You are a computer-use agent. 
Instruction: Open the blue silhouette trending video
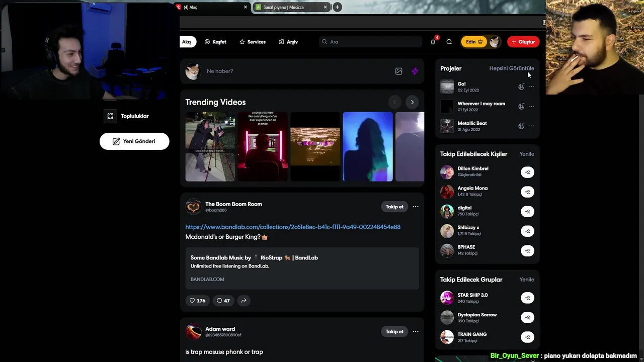coord(368,146)
